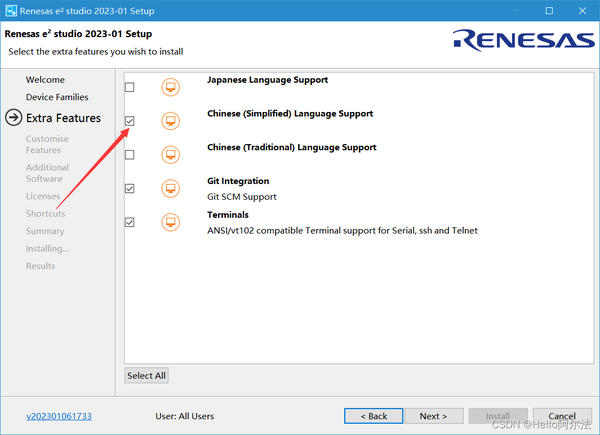
Task: Click the Terminals title text
Action: pos(228,215)
